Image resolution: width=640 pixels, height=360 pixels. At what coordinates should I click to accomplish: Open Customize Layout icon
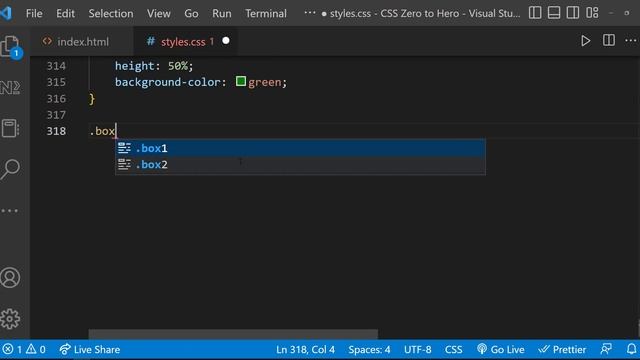[592, 13]
